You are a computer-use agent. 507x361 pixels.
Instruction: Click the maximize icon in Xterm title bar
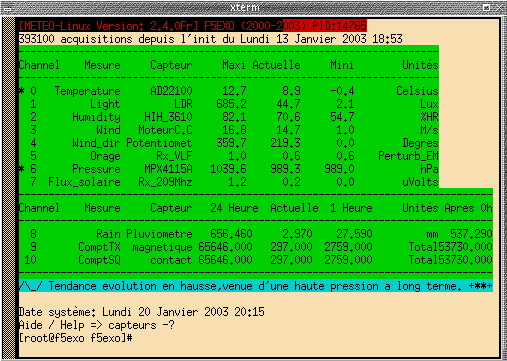click(486, 7)
